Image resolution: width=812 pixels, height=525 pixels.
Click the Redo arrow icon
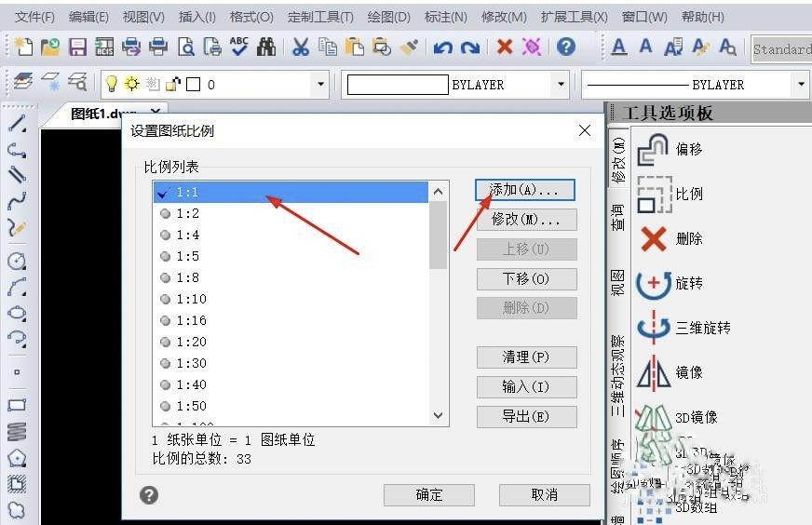pyautogui.click(x=469, y=47)
